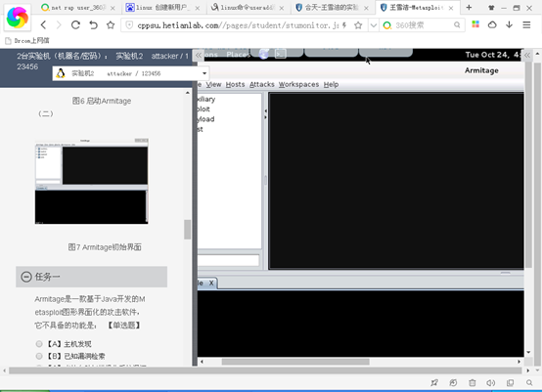Image resolution: width=542 pixels, height=392 pixels.
Task: Click the 360 browser colorful logo
Action: (18, 18)
